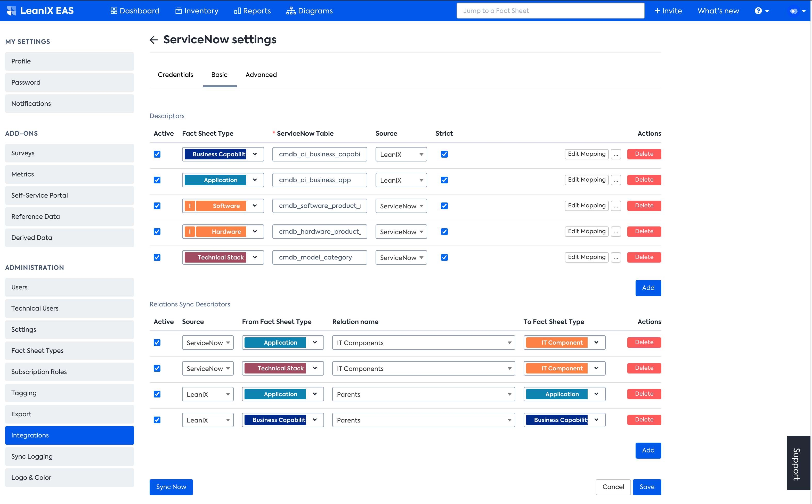
Task: Toggle Active checkbox for Business Capability Parents relation
Action: tap(157, 420)
